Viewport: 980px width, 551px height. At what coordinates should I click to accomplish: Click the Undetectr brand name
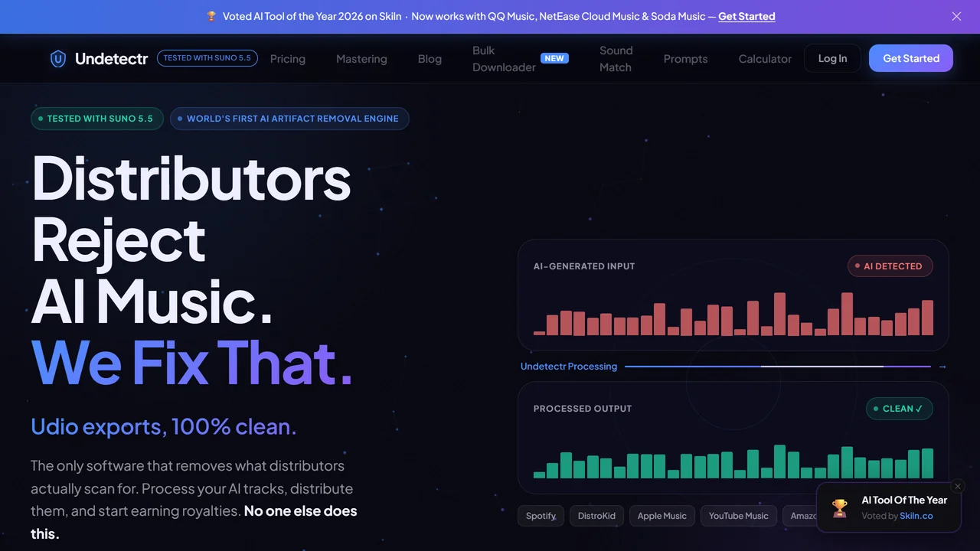111,59
